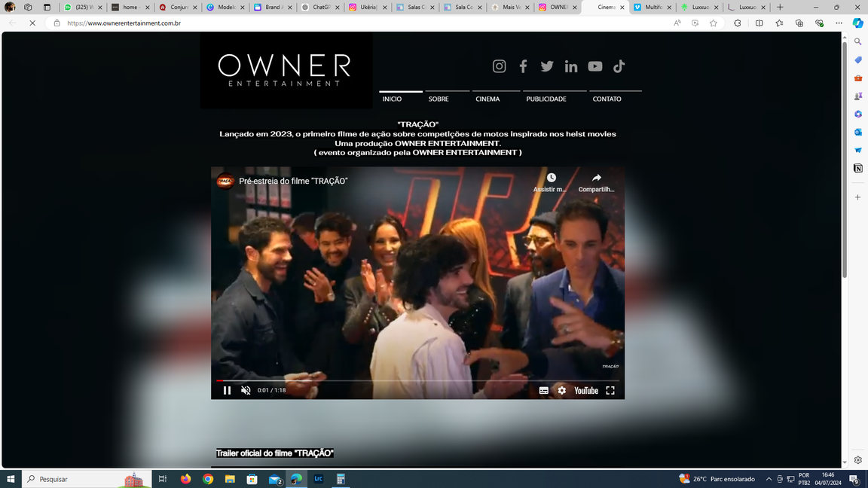Click the OWNER Entertainment logo
The image size is (868, 488).
click(x=286, y=70)
